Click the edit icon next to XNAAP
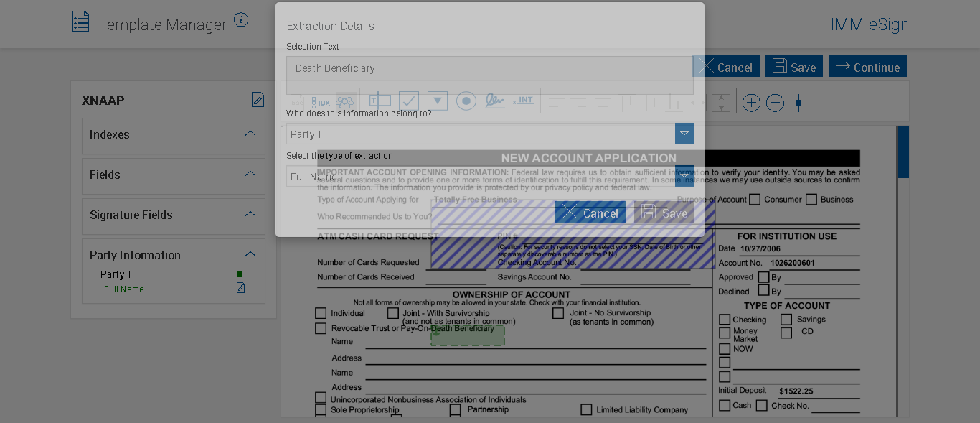Viewport: 980px width, 423px height. pyautogui.click(x=258, y=100)
